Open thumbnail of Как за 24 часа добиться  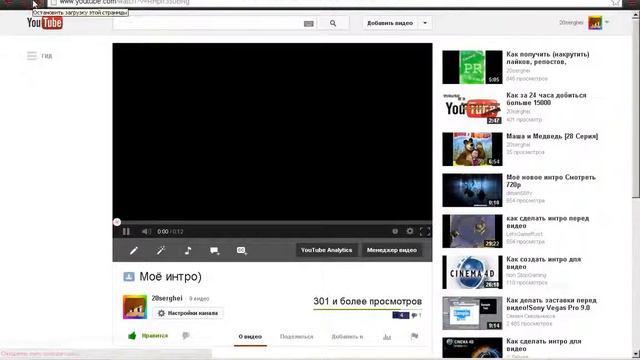472,108
